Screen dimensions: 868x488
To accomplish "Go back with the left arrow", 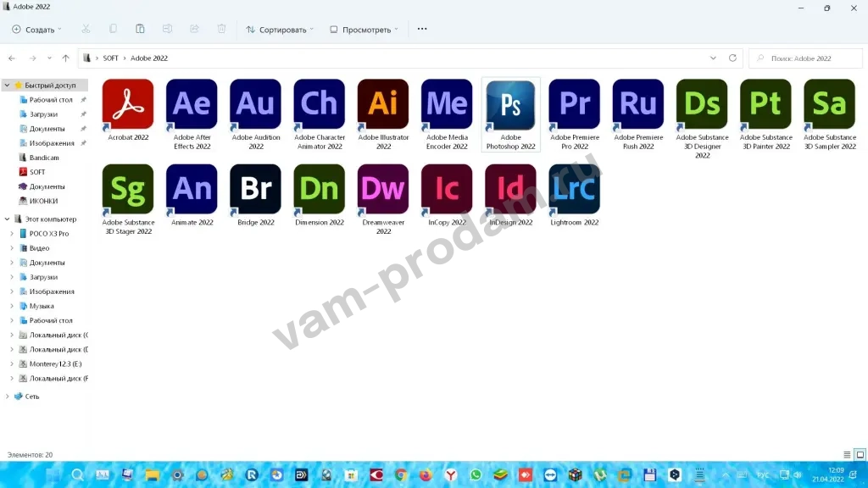I will (12, 58).
